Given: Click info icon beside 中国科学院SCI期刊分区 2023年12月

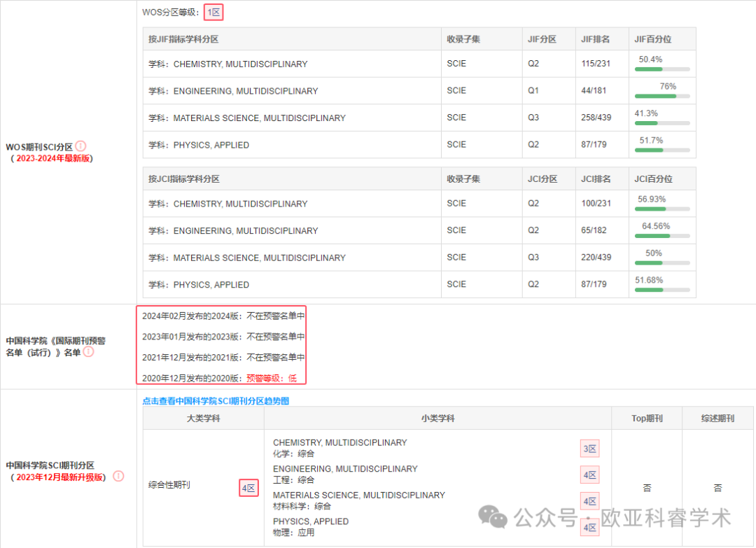Looking at the screenshot, I should click(x=118, y=476).
